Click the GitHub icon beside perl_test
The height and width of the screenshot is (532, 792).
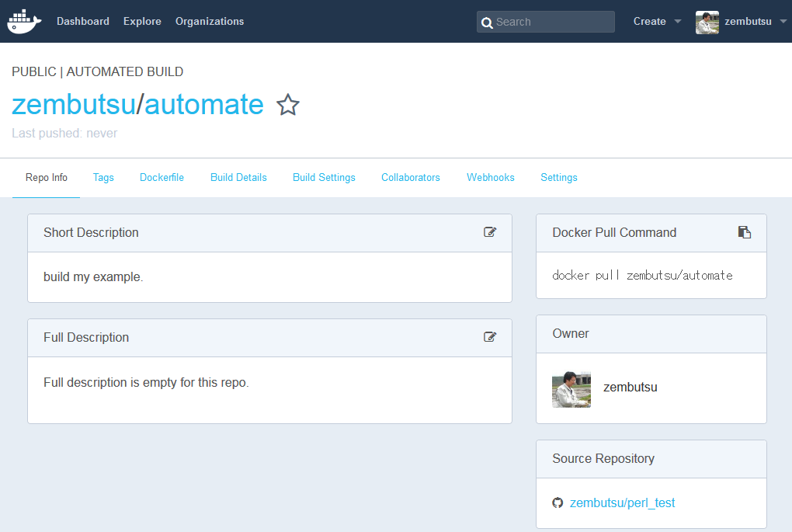coord(558,502)
